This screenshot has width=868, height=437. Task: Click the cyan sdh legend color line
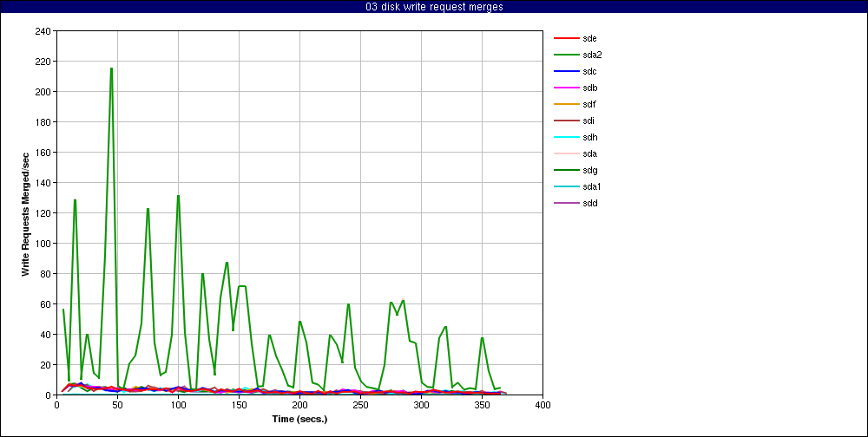tap(566, 137)
